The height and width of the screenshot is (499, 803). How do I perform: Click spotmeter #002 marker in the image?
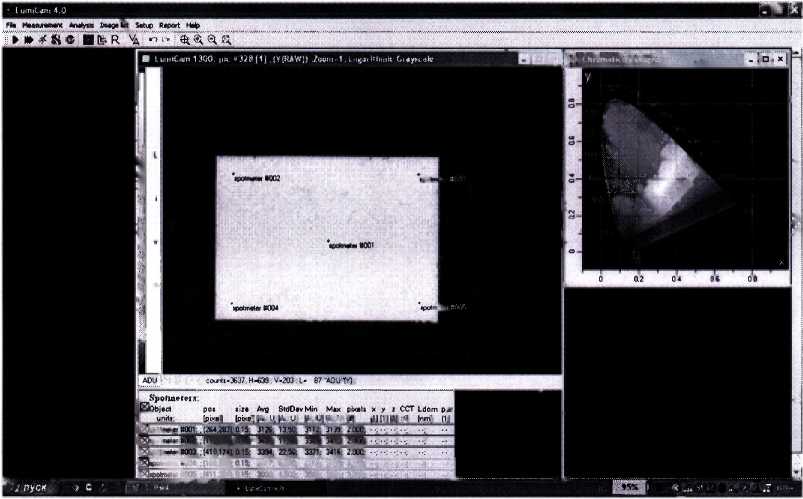(x=233, y=174)
